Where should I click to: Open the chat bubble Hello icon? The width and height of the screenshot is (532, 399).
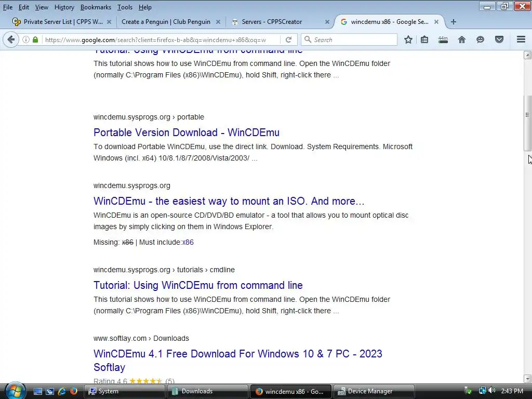tap(480, 39)
